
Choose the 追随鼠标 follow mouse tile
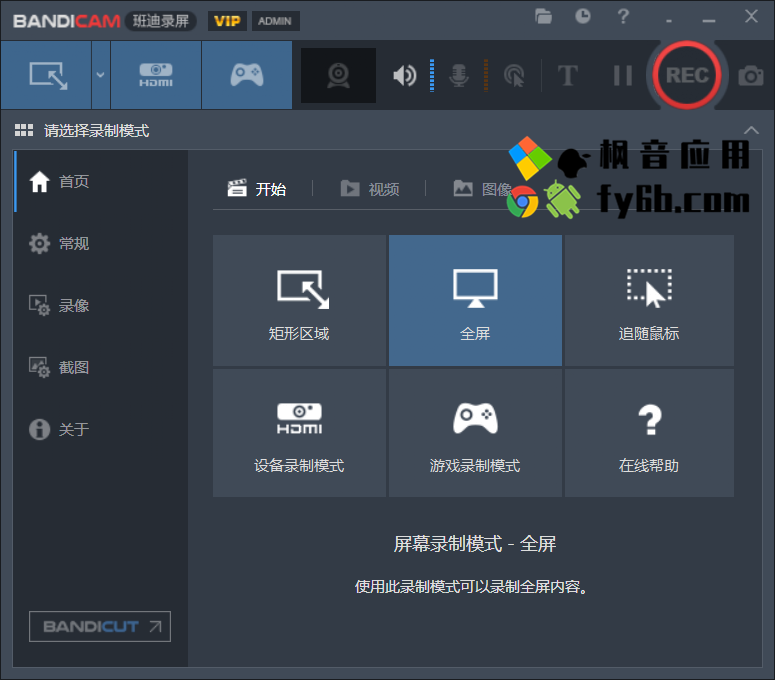[649, 300]
